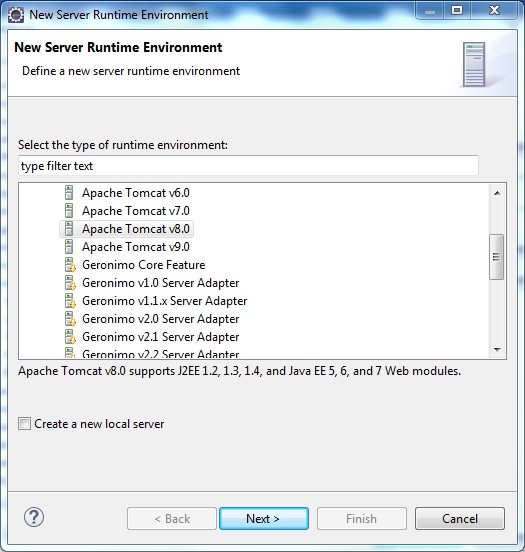Click the Geronimo v1.0 Server Adapter icon

70,283
